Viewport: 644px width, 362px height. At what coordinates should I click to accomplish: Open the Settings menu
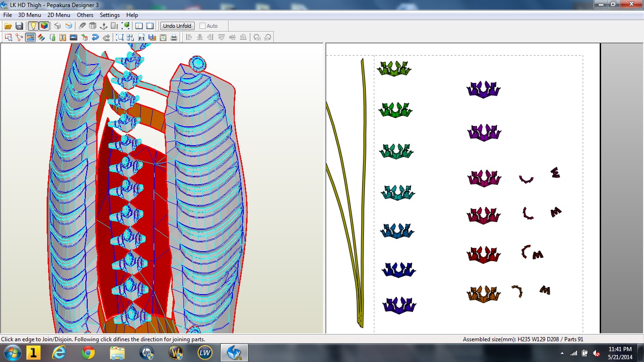110,15
